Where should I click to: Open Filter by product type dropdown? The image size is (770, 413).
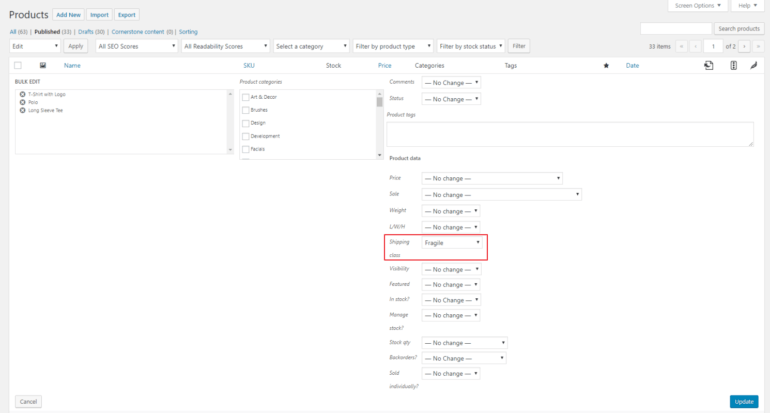coord(393,46)
